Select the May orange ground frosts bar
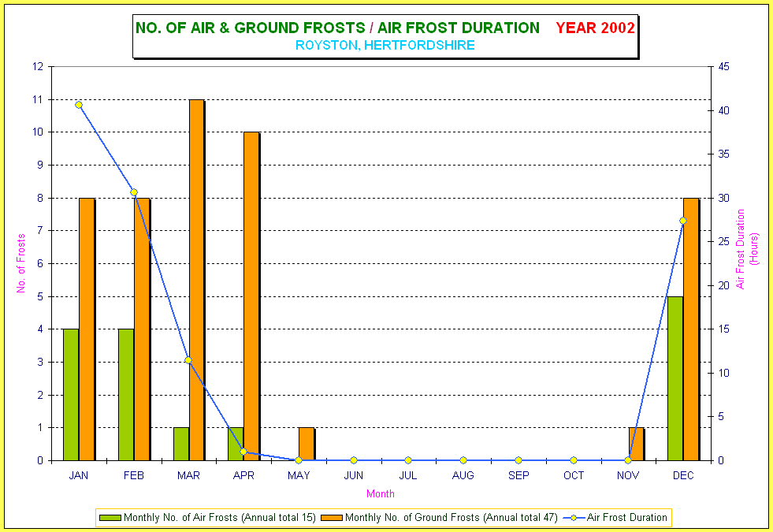Viewport: 773px width, 532px height. click(307, 444)
